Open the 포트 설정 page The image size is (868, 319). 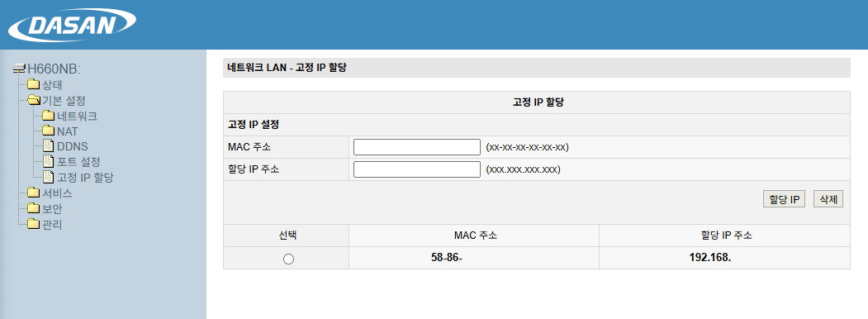tap(78, 162)
